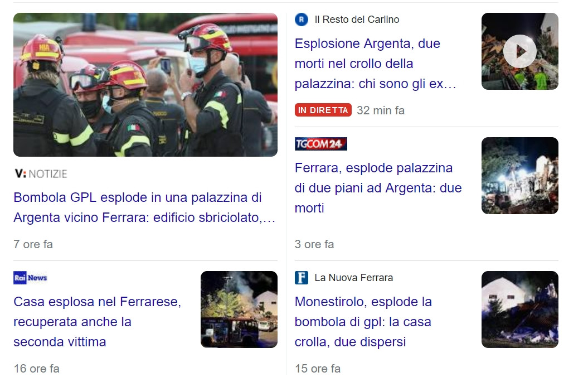Open headline Casa esplosa nel Ferrarese
588x382 pixels.
tap(98, 322)
